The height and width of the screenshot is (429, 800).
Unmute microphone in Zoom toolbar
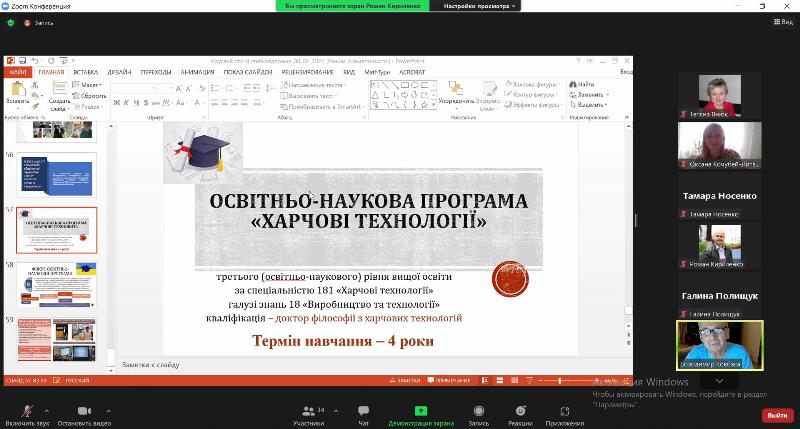[x=27, y=411]
